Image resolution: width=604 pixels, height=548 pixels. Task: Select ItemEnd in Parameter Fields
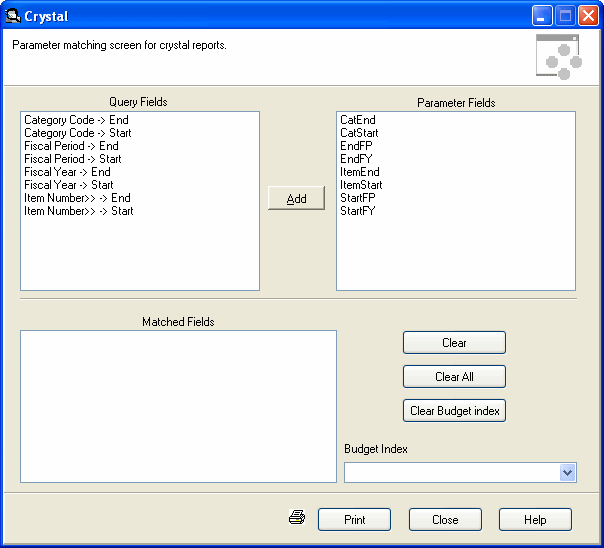click(x=359, y=172)
